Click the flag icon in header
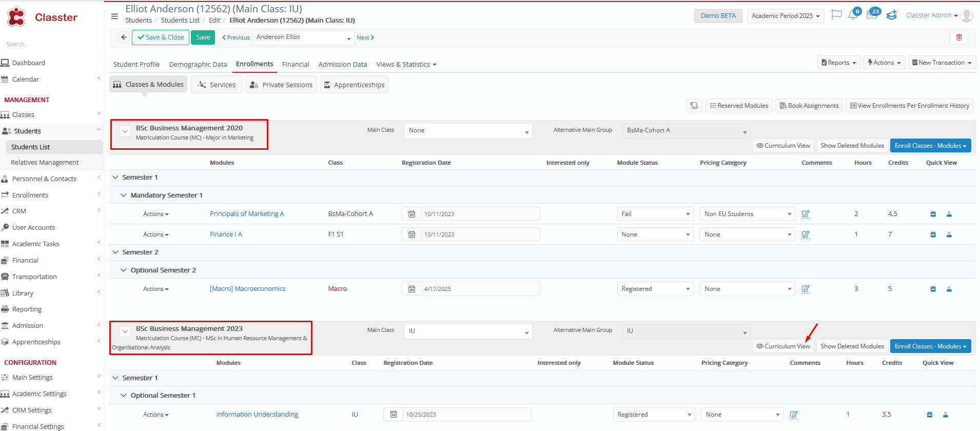 click(836, 15)
